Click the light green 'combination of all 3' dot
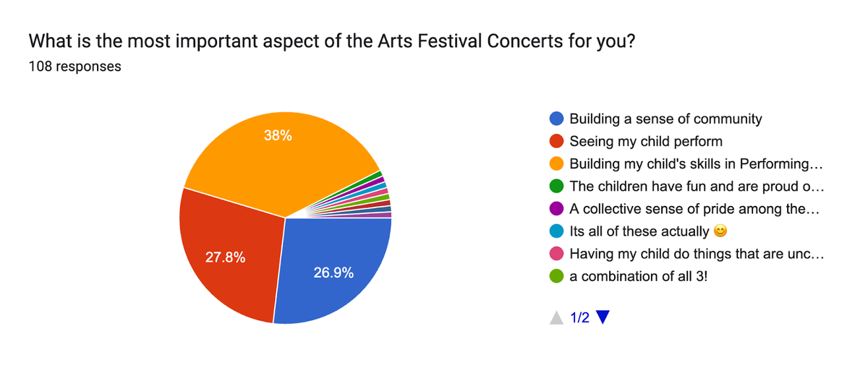 pyautogui.click(x=557, y=276)
